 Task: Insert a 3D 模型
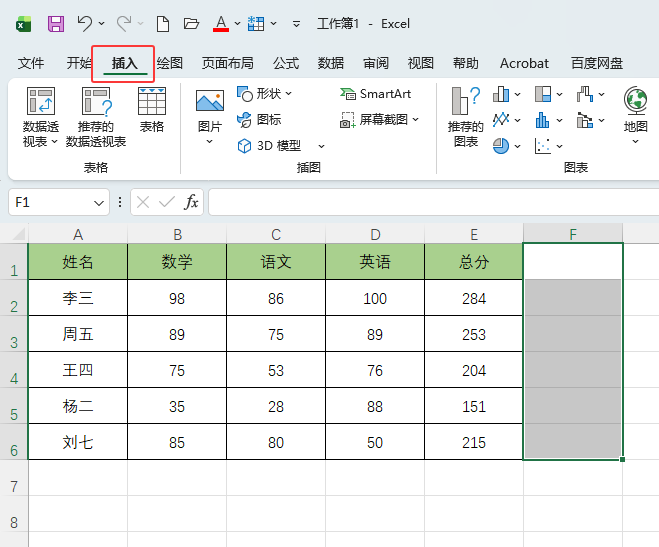269,146
